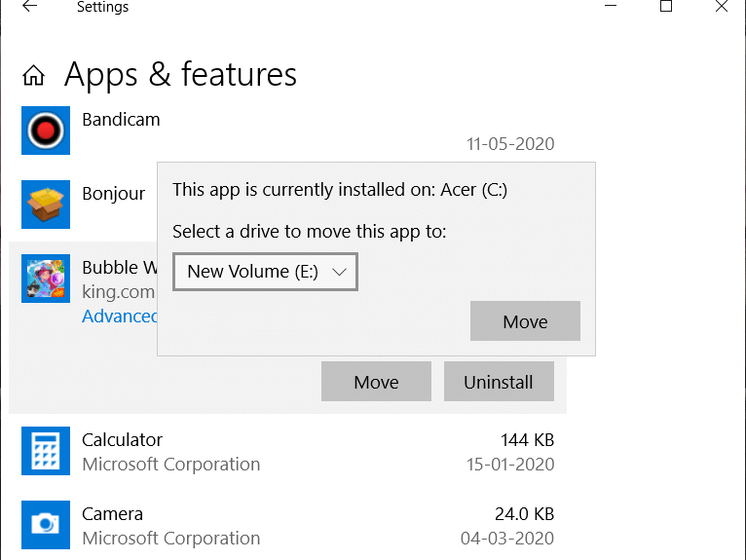The height and width of the screenshot is (560, 746).
Task: Click Calculator install date 15-01-2020
Action: click(x=510, y=464)
